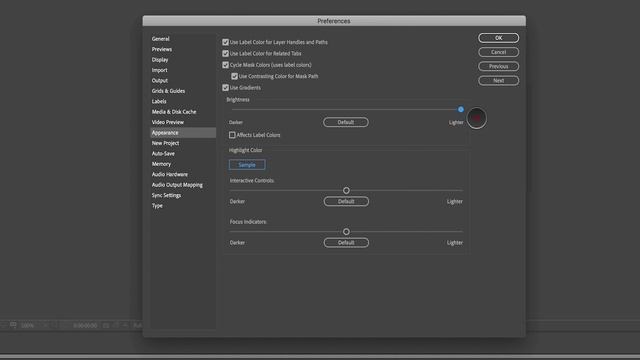The height and width of the screenshot is (360, 640).
Task: Click the Interactive Controls slider handle
Action: [346, 191]
